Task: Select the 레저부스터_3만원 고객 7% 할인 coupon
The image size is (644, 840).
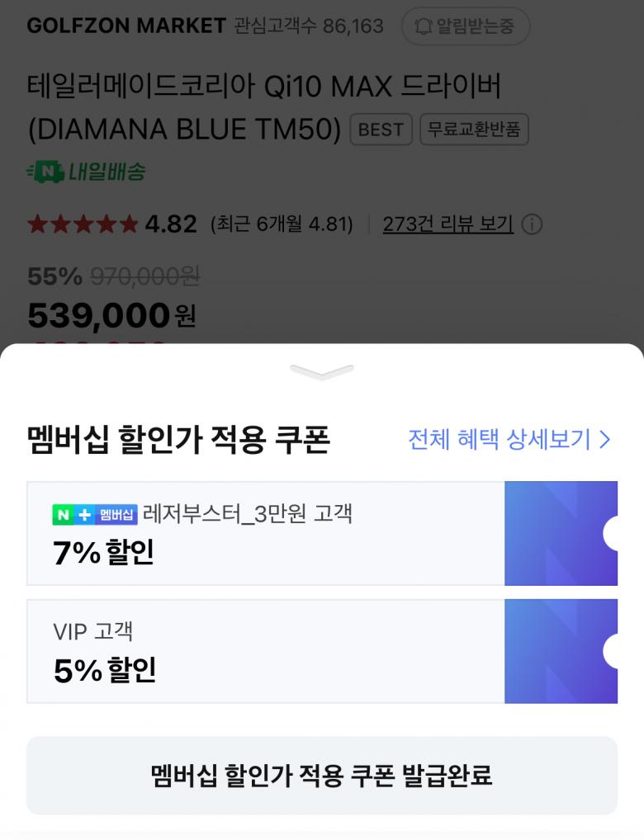Action: click(x=265, y=534)
